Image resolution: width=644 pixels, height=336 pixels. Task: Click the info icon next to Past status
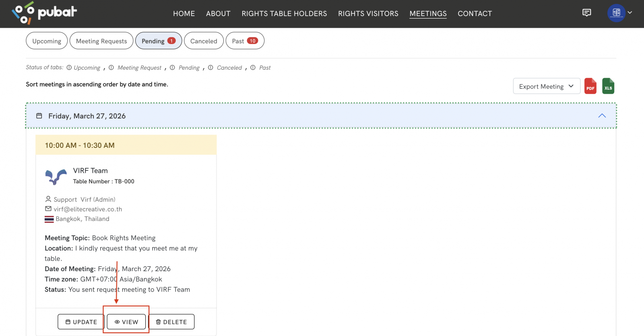point(253,68)
